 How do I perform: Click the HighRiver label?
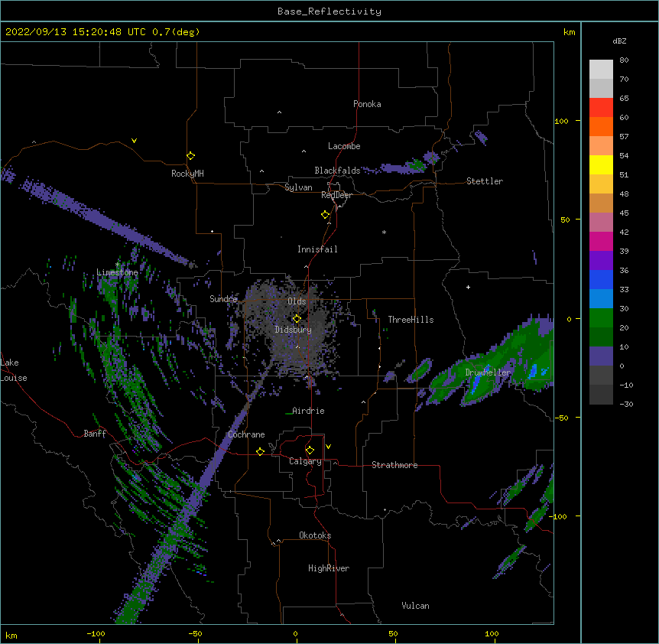(329, 568)
